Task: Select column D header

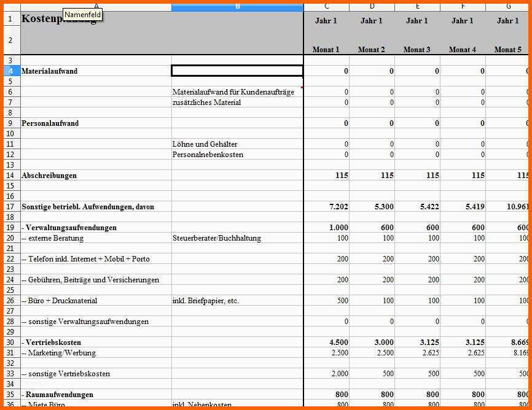Action: pyautogui.click(x=372, y=7)
